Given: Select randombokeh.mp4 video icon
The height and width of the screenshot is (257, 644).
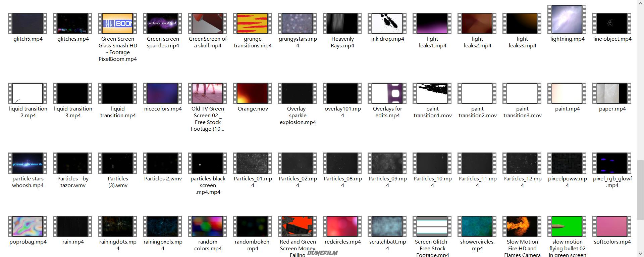Looking at the screenshot, I should 253,226.
